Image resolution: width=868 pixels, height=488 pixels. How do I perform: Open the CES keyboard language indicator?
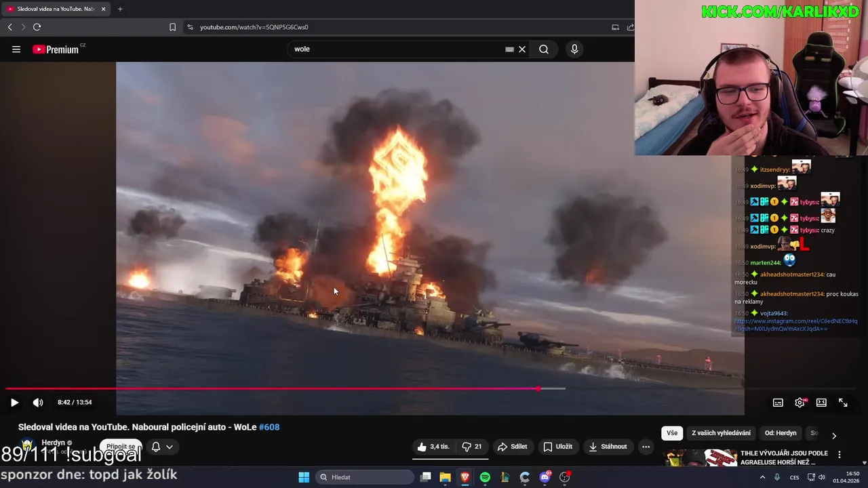click(794, 477)
